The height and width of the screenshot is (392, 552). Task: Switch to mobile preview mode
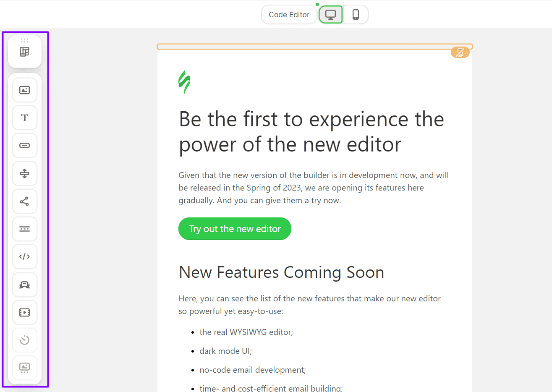[356, 15]
